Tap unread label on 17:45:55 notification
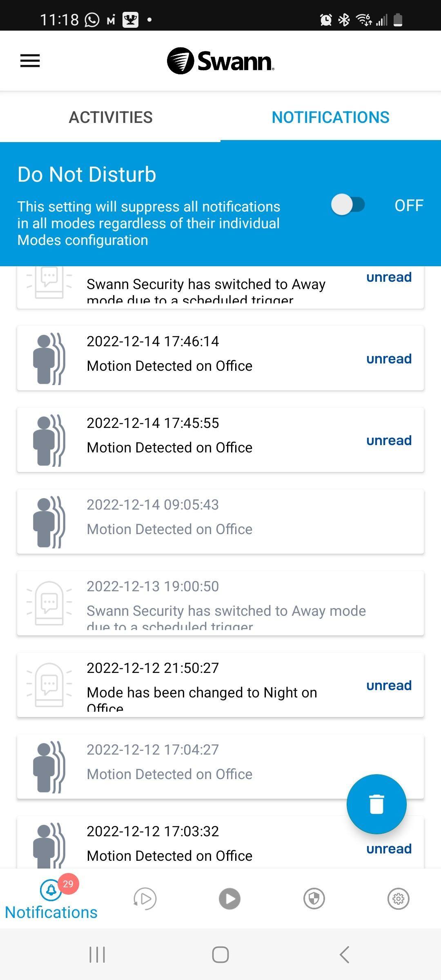 [x=389, y=440]
